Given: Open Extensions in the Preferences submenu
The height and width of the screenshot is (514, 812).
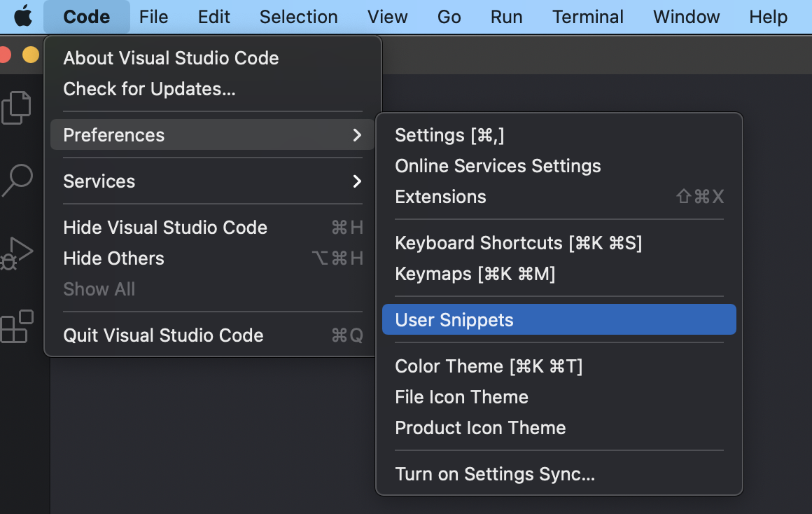Looking at the screenshot, I should point(440,197).
